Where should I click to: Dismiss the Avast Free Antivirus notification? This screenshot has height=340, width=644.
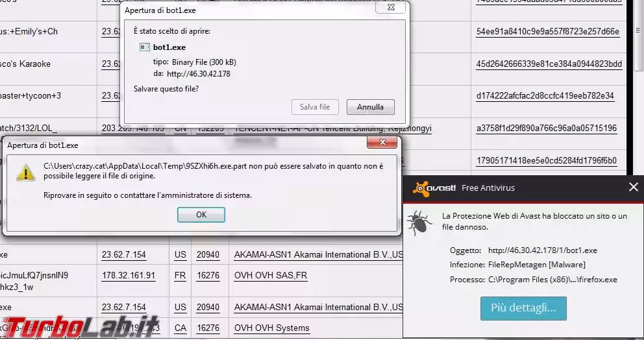click(x=634, y=188)
